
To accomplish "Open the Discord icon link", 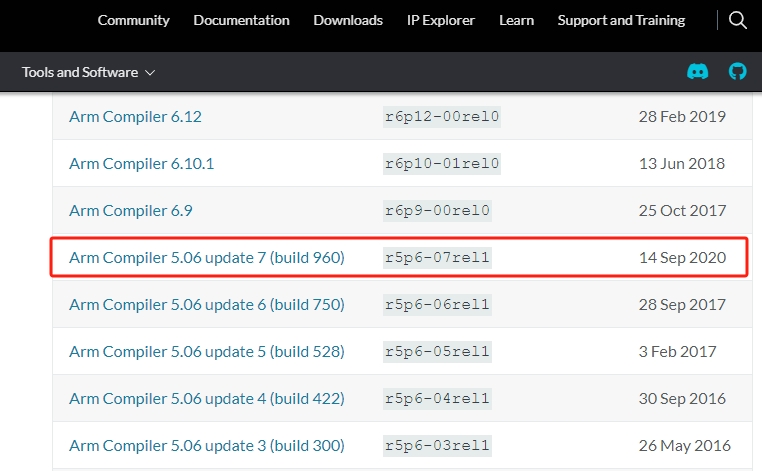I will pyautogui.click(x=698, y=72).
